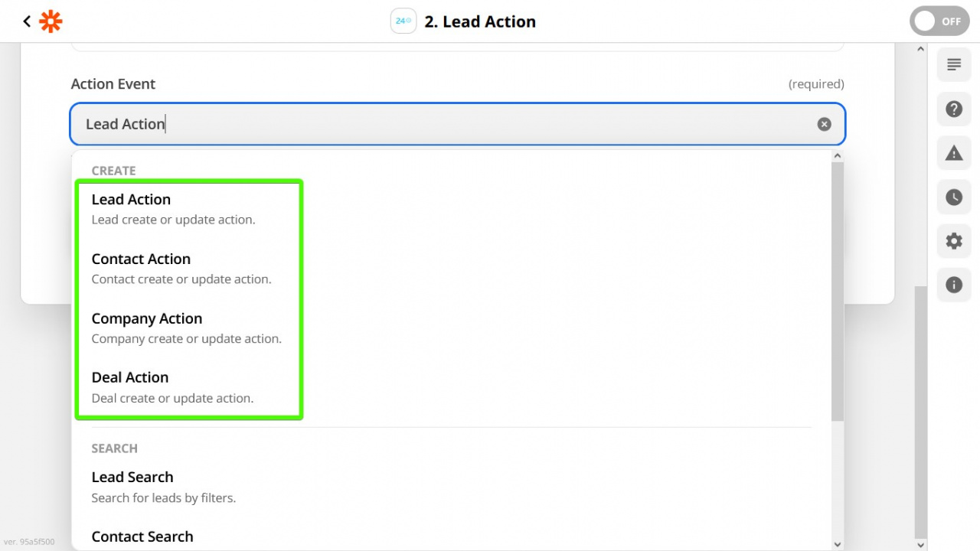The width and height of the screenshot is (980, 551).
Task: Select Contact Search option
Action: (x=452, y=538)
